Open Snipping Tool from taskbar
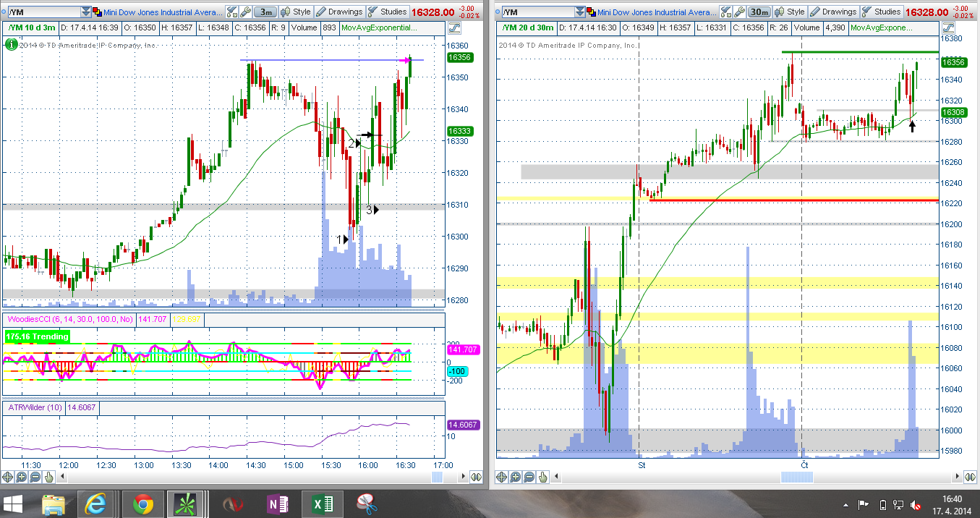Image resolution: width=980 pixels, height=518 pixels. pyautogui.click(x=365, y=504)
